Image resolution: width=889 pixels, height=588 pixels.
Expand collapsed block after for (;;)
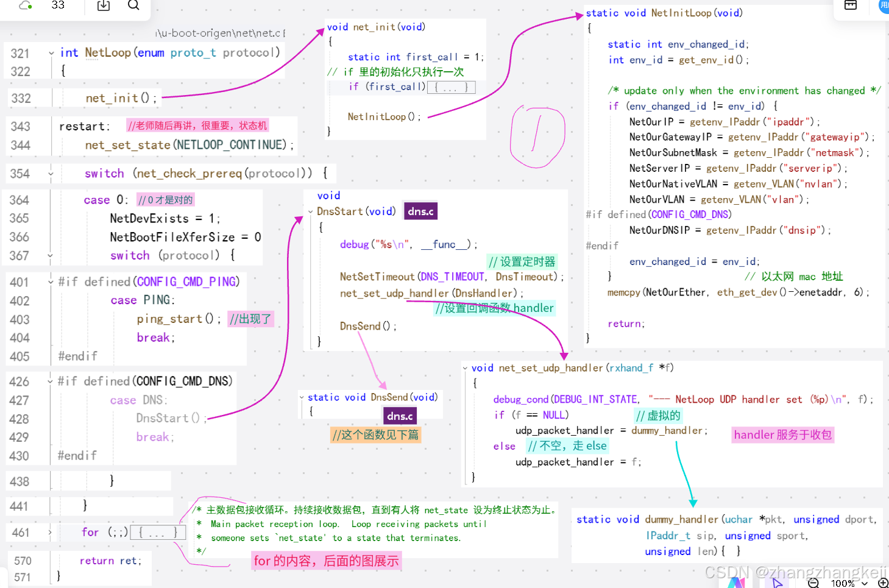157,532
